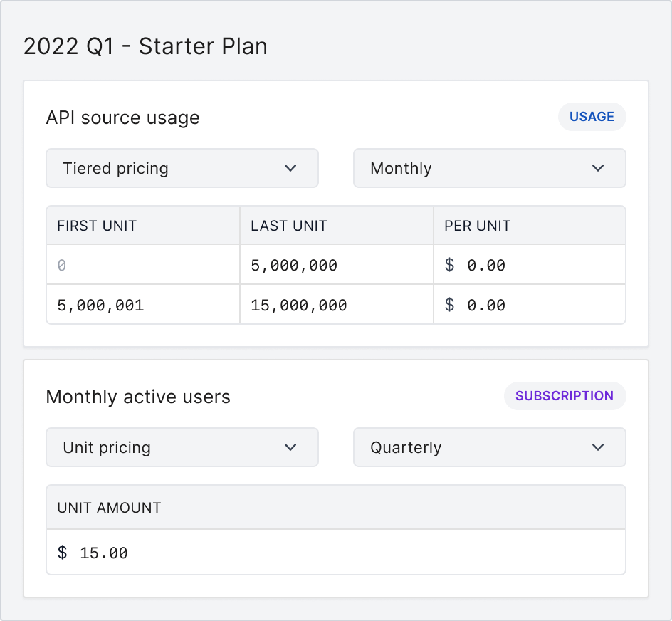Viewport: 672px width, 621px height.
Task: Click the SUBSCRIPTION badge
Action: click(565, 396)
